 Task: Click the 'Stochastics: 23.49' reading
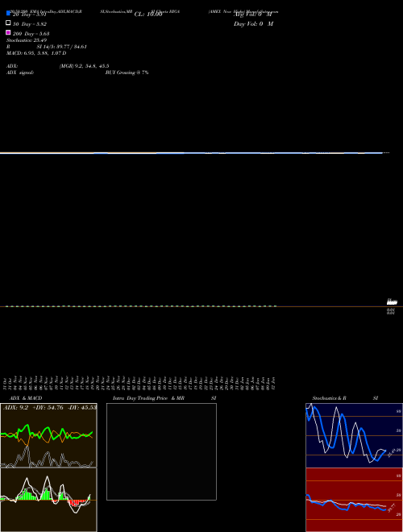click(x=26, y=40)
